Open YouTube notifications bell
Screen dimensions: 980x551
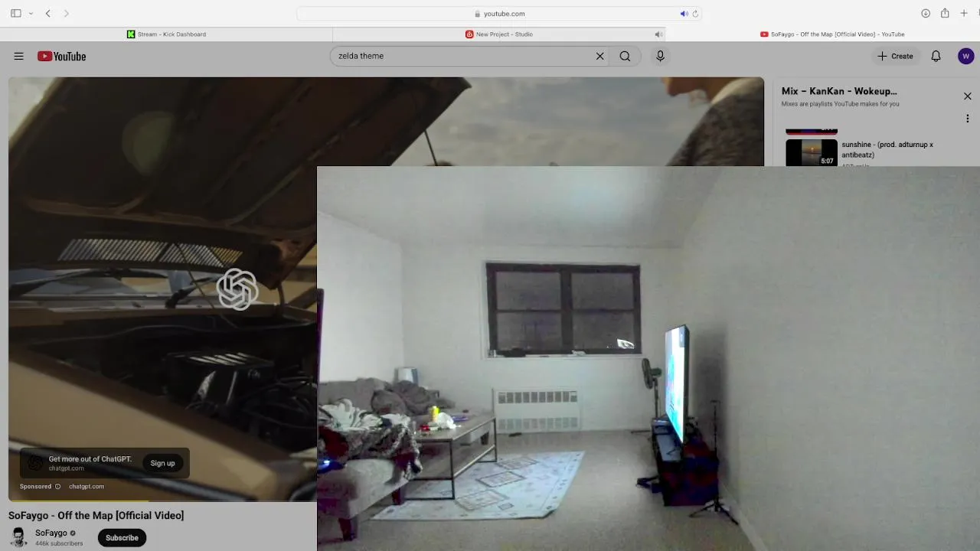pyautogui.click(x=936, y=56)
